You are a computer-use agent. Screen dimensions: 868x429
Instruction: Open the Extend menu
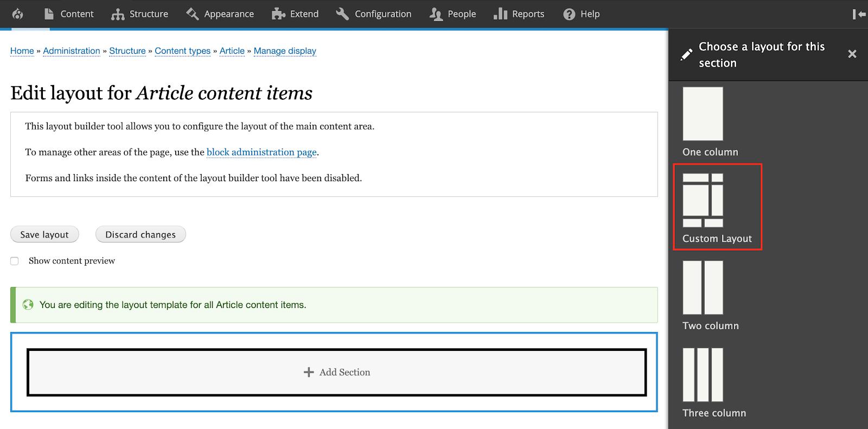[295, 14]
